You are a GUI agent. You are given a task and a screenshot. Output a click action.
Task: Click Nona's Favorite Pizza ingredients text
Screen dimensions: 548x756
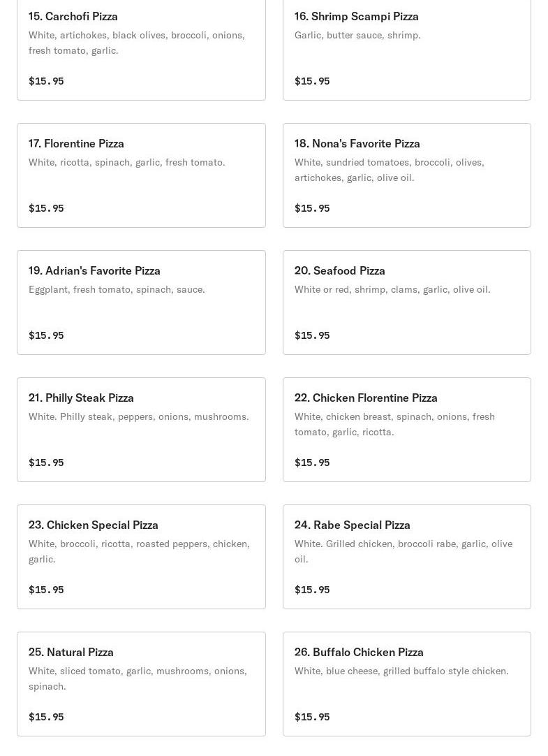389,170
